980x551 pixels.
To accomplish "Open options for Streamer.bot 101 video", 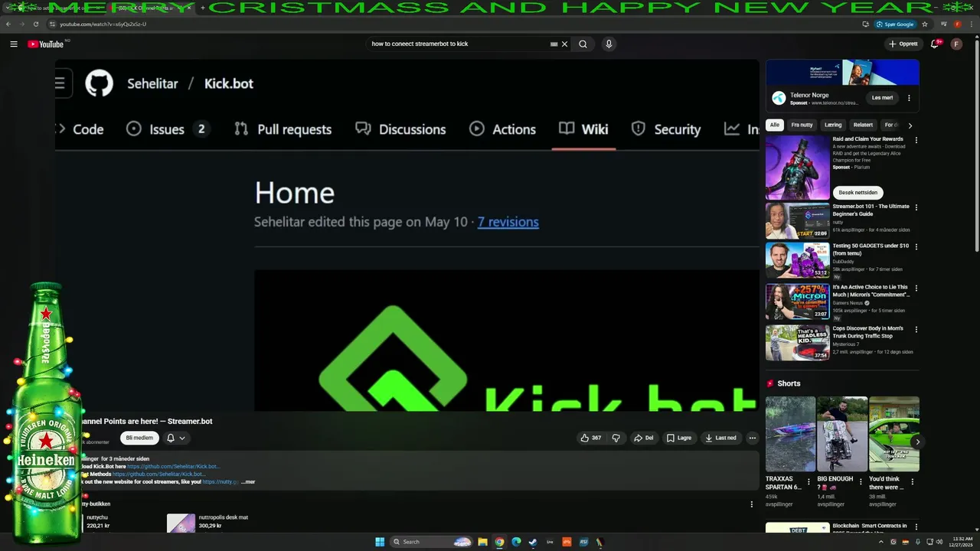I will coord(916,207).
